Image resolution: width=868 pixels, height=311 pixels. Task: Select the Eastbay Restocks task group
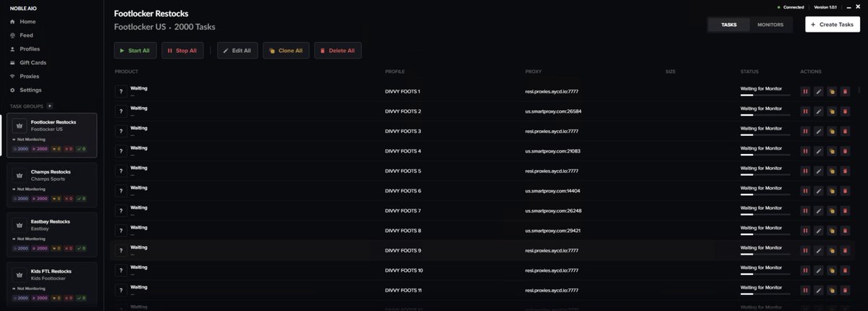[x=52, y=234]
